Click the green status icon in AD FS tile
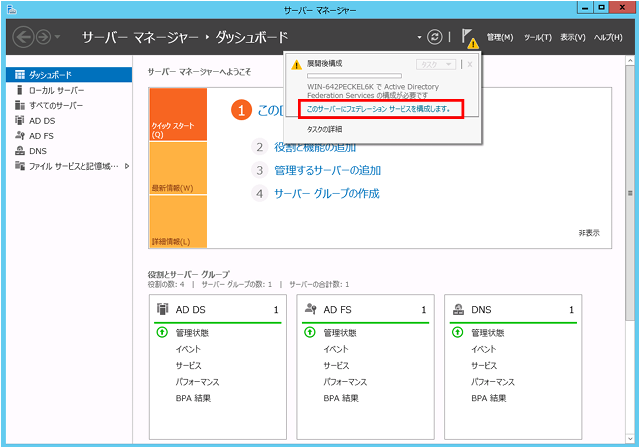640x448 pixels. 310,333
